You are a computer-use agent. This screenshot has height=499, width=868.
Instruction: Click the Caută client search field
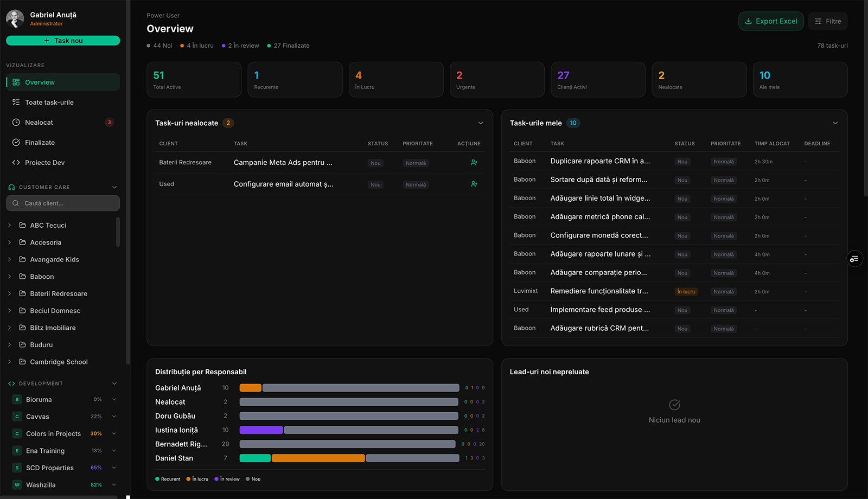(x=63, y=203)
